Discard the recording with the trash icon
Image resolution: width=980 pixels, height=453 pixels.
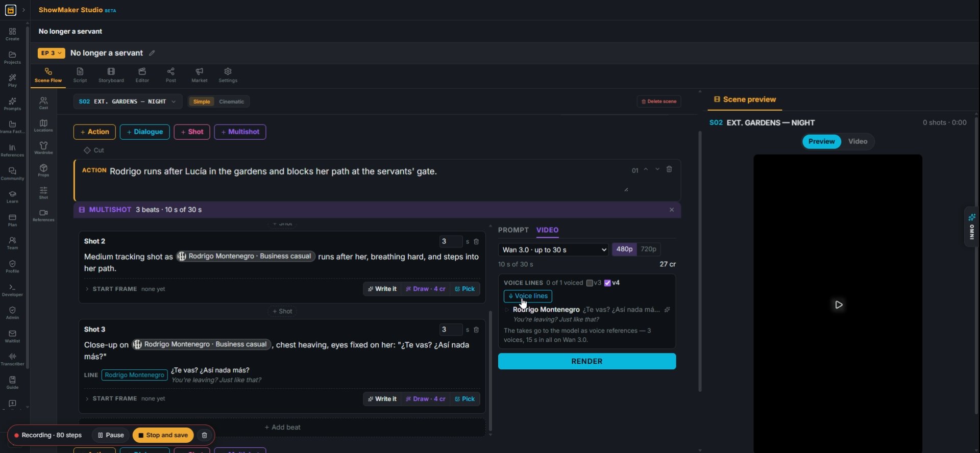pyautogui.click(x=204, y=435)
